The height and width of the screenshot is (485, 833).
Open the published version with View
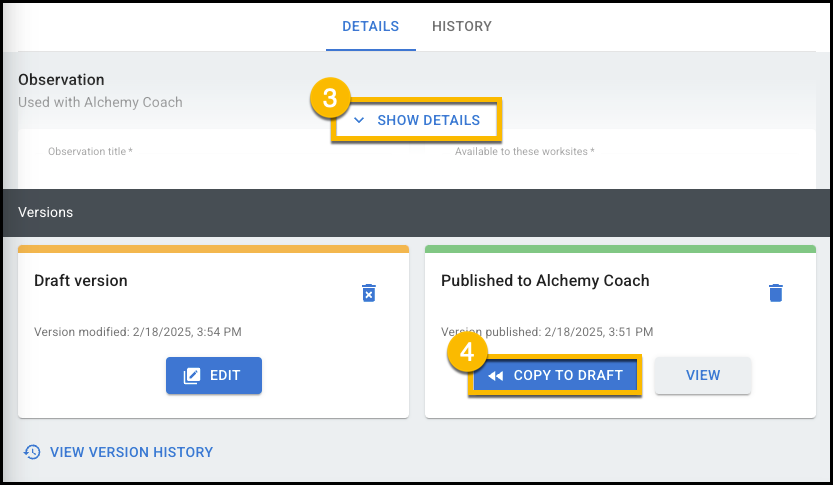[x=703, y=376]
